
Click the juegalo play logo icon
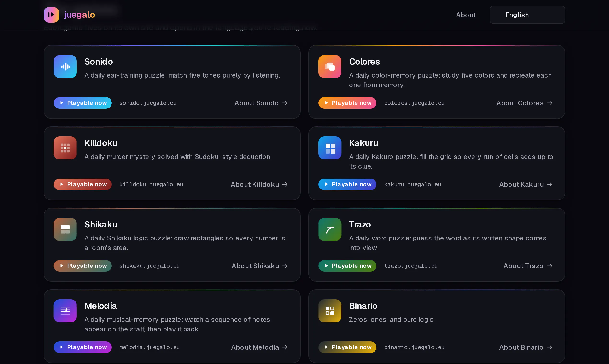[x=51, y=15]
